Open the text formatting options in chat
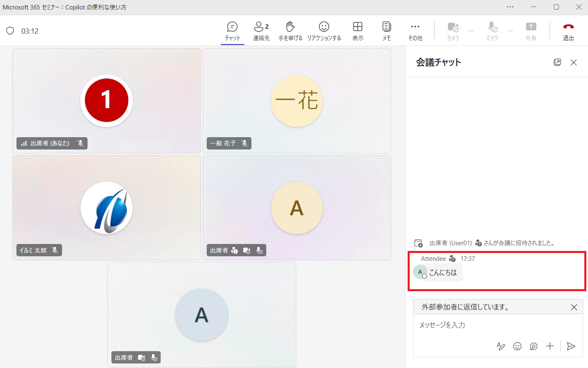Image resolution: width=588 pixels, height=368 pixels. coord(501,346)
